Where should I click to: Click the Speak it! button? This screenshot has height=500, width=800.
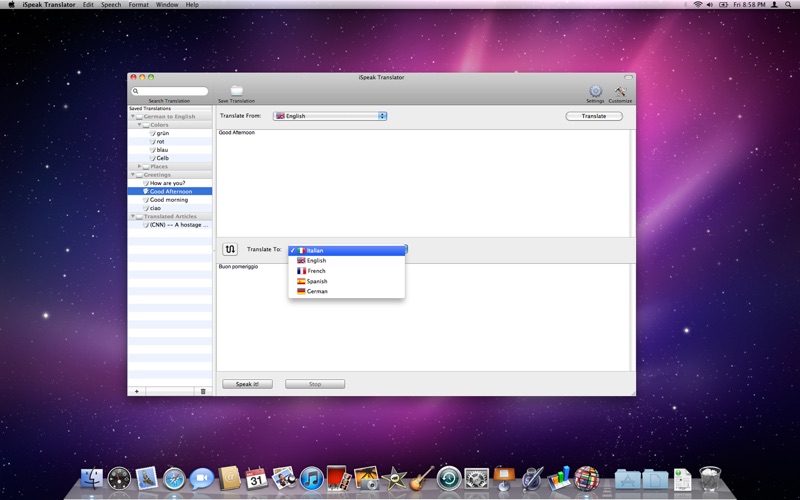[247, 384]
